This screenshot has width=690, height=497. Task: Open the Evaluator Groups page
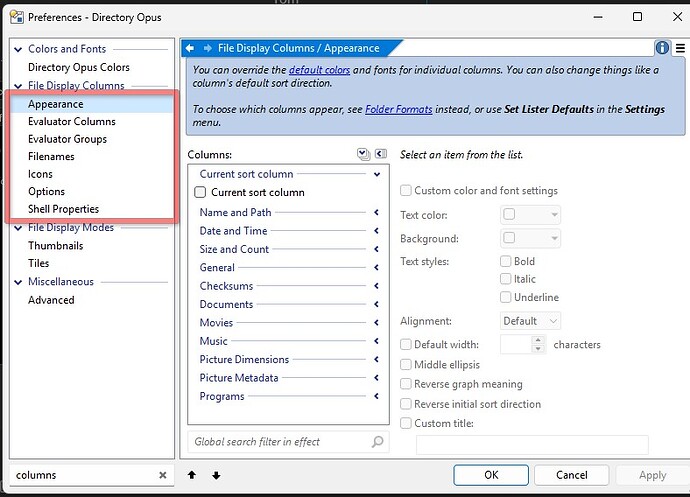(x=67, y=139)
